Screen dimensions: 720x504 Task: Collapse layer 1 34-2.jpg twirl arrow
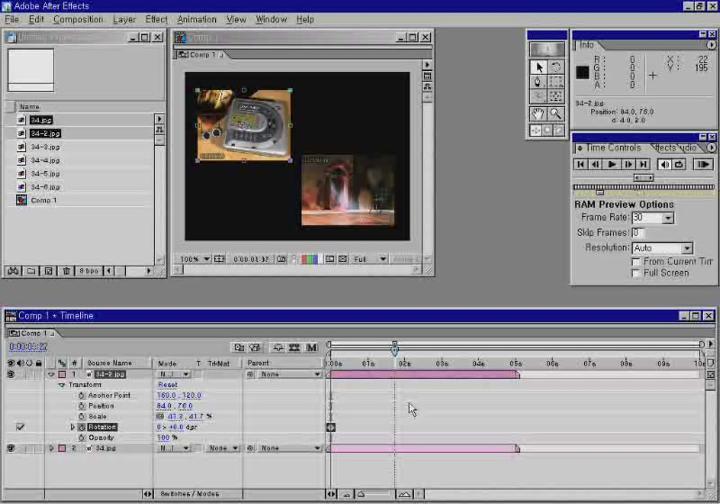(x=51, y=375)
